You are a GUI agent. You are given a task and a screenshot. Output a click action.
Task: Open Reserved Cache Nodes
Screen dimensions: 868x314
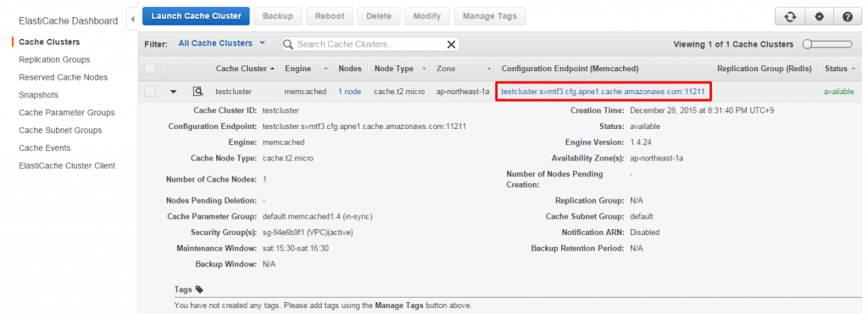(x=63, y=77)
